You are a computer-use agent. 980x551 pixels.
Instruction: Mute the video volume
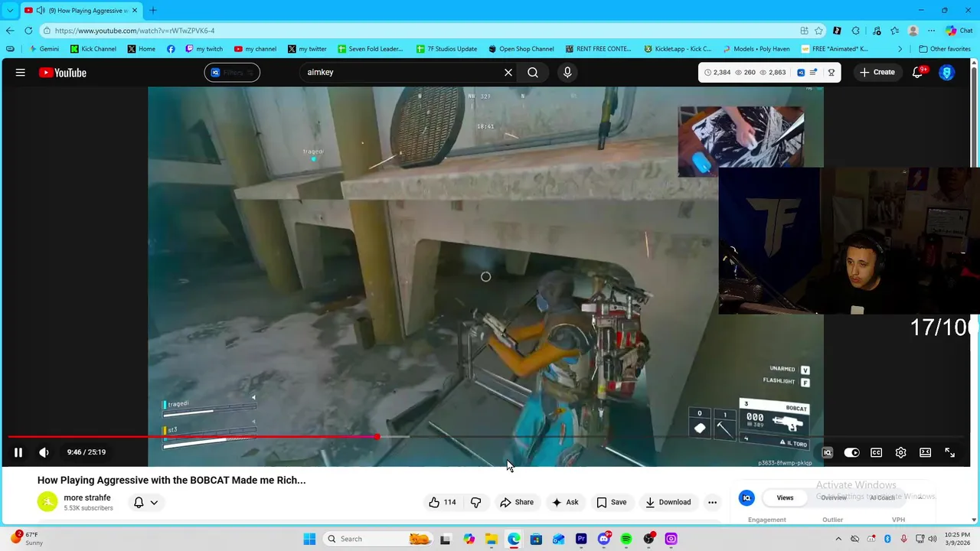tap(44, 452)
